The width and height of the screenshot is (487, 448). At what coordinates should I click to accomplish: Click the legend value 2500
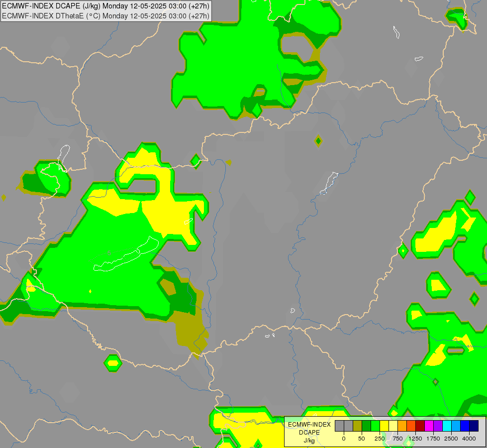(x=451, y=439)
